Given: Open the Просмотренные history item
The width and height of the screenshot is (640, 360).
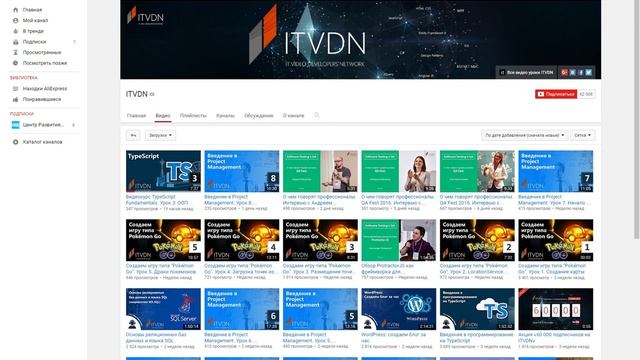Looking at the screenshot, I should [42, 52].
